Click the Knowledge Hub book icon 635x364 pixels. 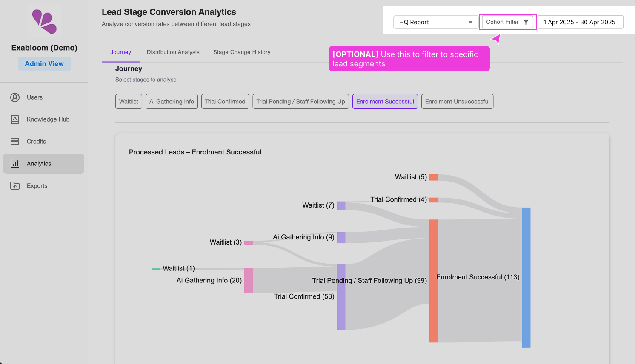coord(15,119)
